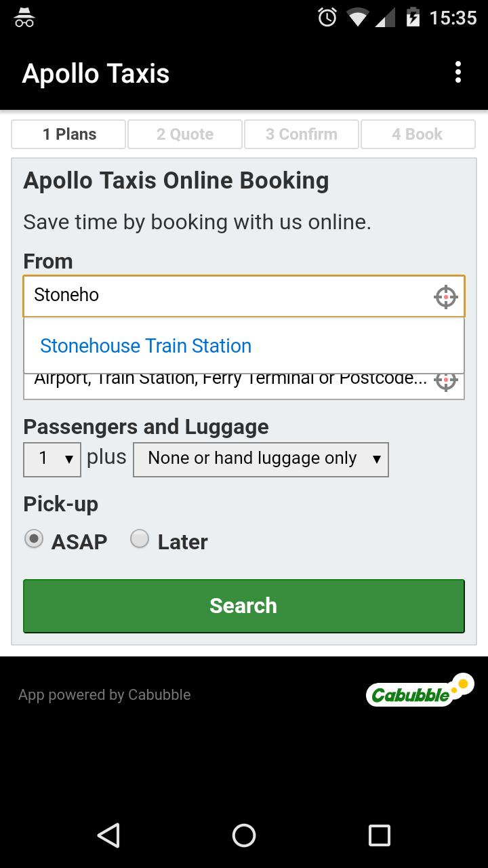Image resolution: width=488 pixels, height=868 pixels.
Task: Select the Later pick-up radio button
Action: (x=140, y=539)
